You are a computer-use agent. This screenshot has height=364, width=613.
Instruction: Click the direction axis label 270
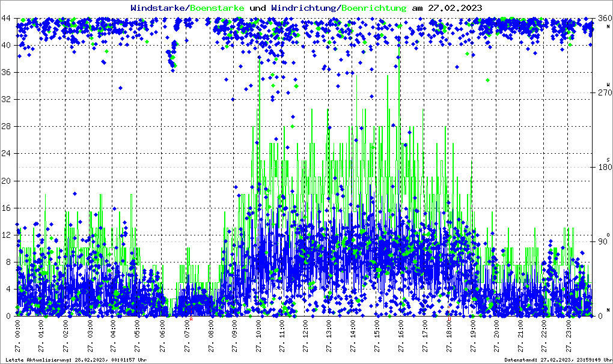tap(605, 93)
